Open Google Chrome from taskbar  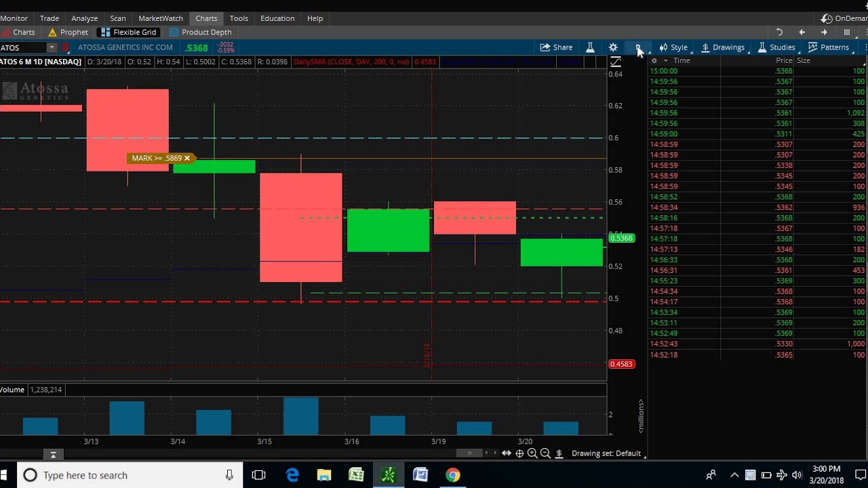point(452,475)
